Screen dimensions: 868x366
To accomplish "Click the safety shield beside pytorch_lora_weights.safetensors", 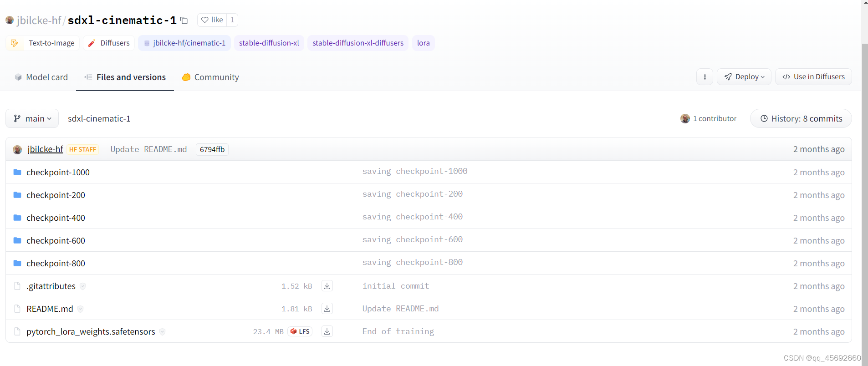I will [x=162, y=332].
